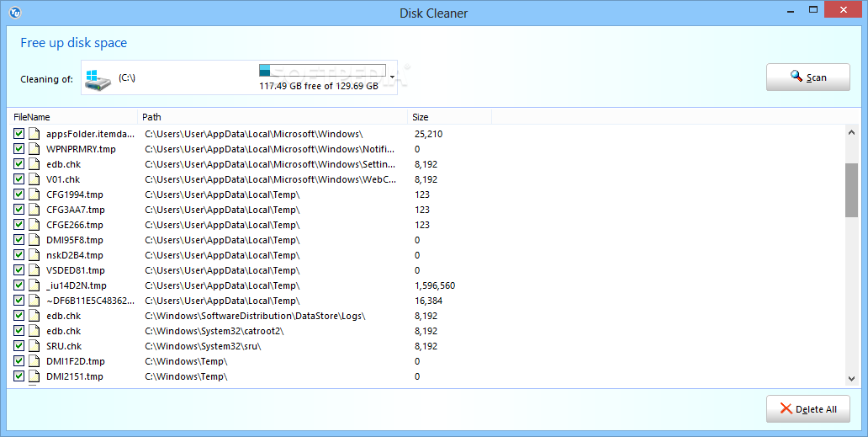Click the path ending in Windows\WebC...
Viewport: 868px width, 437px height.
pyautogui.click(x=270, y=179)
